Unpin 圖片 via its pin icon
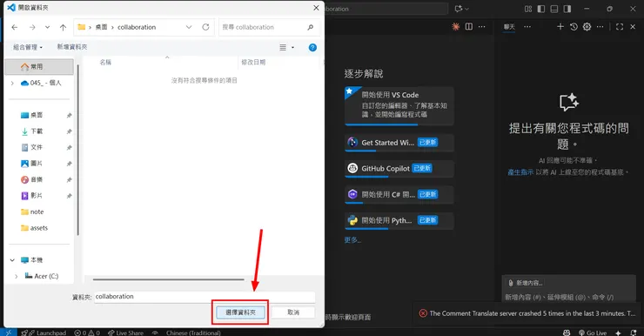The width and height of the screenshot is (644, 336). 69,164
